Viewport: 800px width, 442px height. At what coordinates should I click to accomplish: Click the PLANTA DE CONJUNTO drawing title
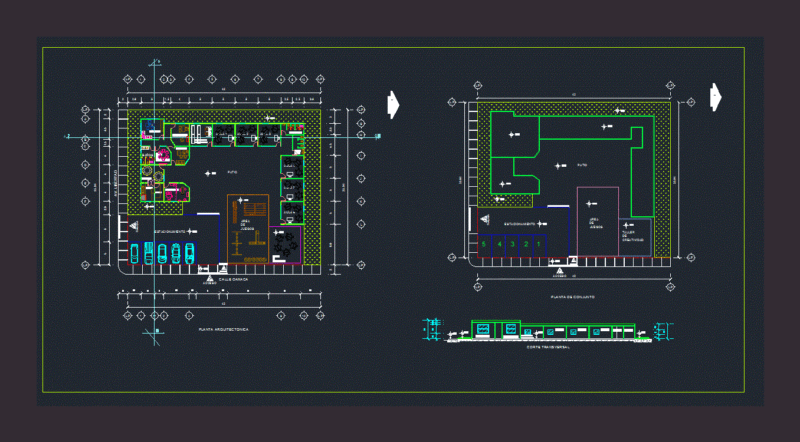coord(572,297)
